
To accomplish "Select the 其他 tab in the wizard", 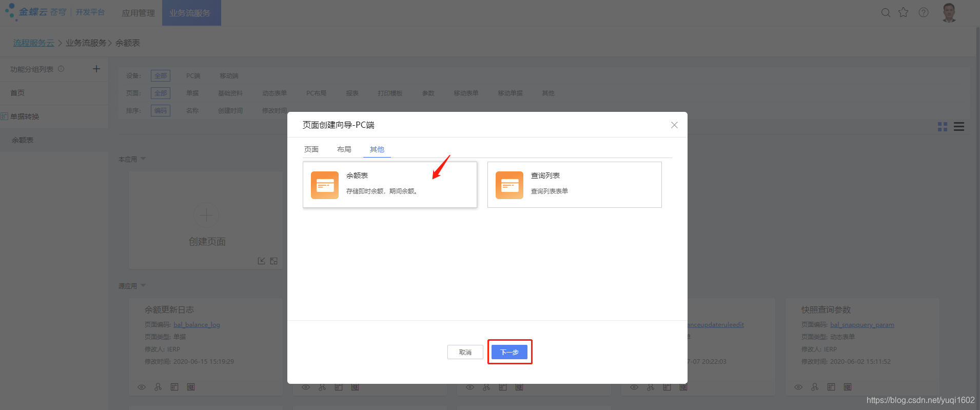I will click(377, 149).
